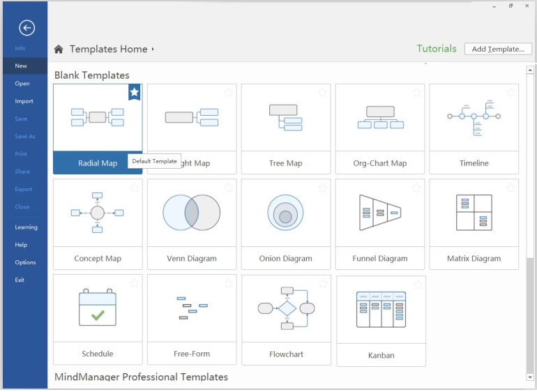This screenshot has width=537, height=392.
Task: Expand the Templates Home breadcrumb arrow
Action: tap(153, 50)
